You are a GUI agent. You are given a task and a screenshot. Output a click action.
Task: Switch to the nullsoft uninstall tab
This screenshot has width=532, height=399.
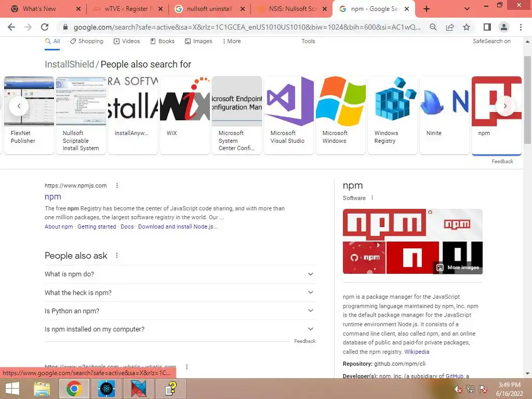pyautogui.click(x=209, y=9)
